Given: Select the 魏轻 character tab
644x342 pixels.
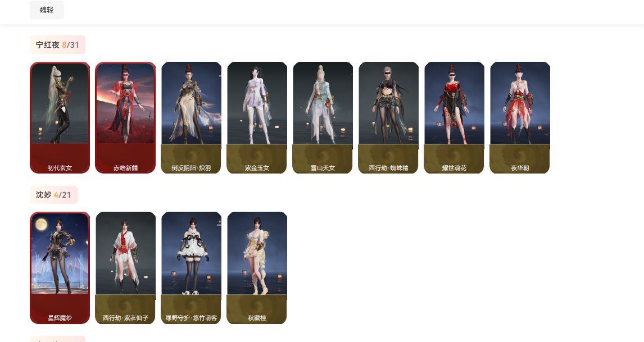Looking at the screenshot, I should click(x=47, y=10).
